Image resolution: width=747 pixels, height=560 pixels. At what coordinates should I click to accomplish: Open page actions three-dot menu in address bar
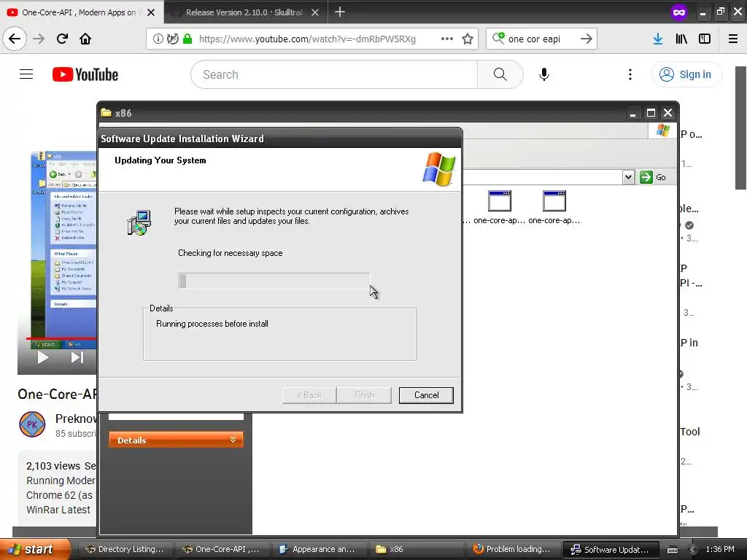447,39
